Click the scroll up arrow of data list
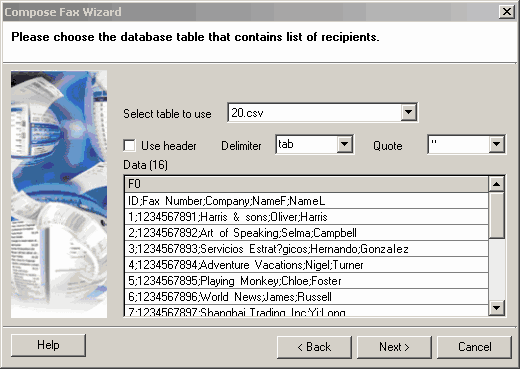 coord(496,184)
